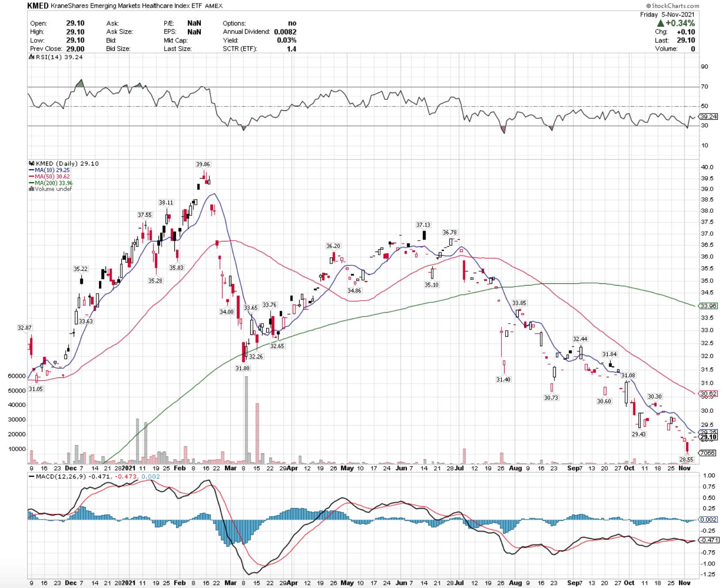Click the 7066 volume tag on right axis

tap(708, 453)
